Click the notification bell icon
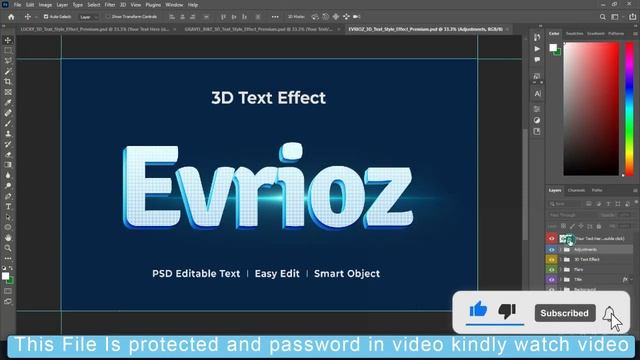Image resolution: width=640 pixels, height=360 pixels. tap(609, 314)
